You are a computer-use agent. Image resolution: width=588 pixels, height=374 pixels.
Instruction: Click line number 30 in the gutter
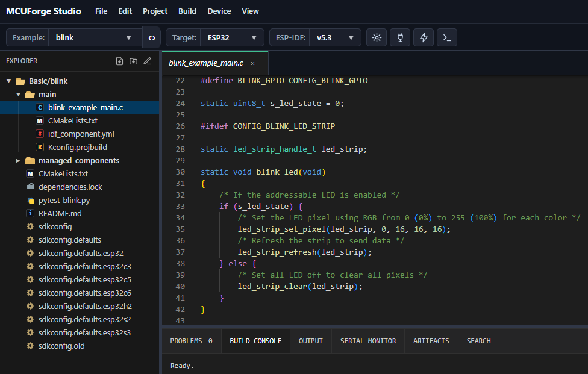[180, 172]
